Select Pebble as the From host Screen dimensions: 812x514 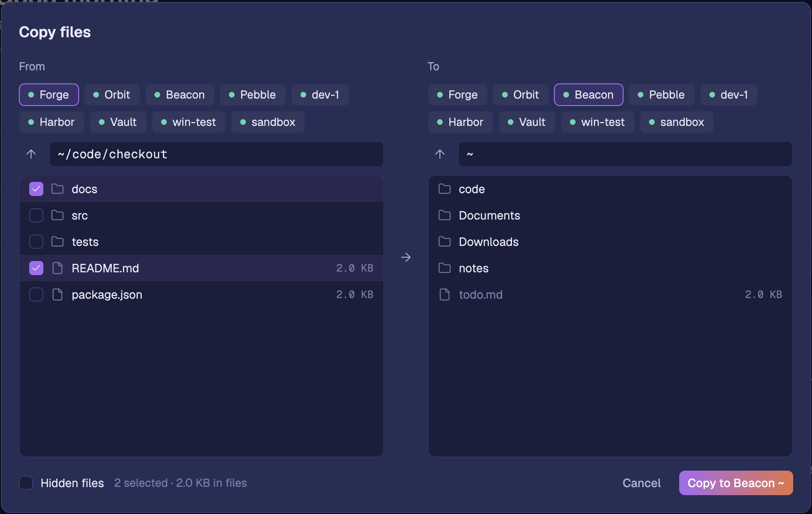click(x=252, y=95)
